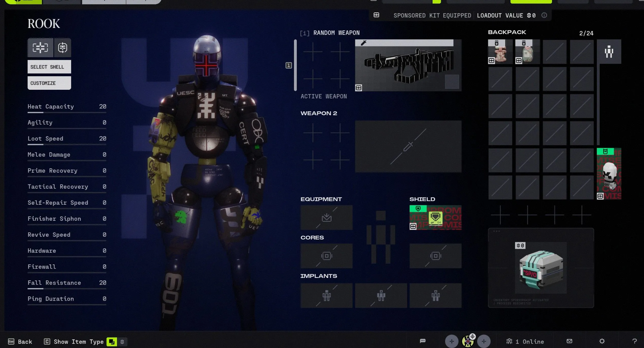Click the loadout value info icon
The image size is (644, 348).
pyautogui.click(x=544, y=15)
